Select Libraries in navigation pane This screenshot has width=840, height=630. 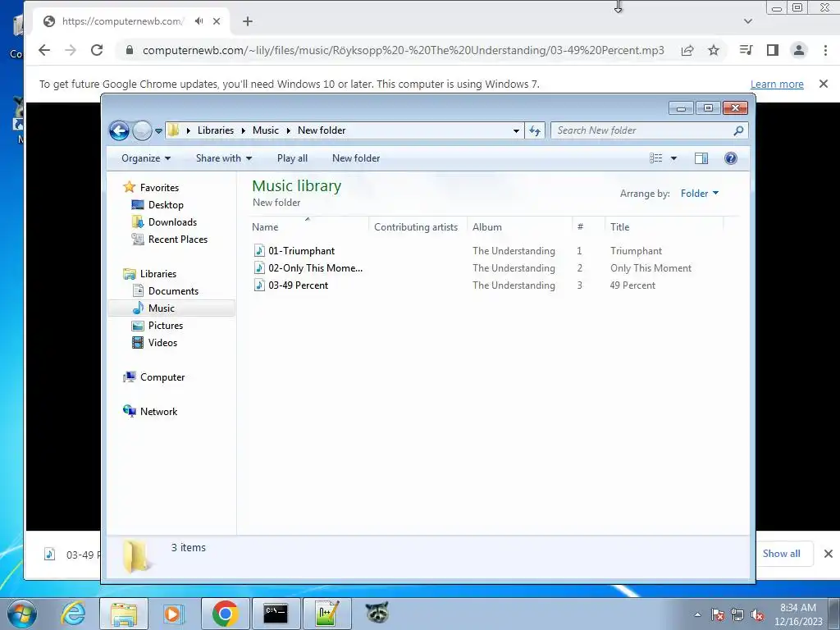click(158, 274)
